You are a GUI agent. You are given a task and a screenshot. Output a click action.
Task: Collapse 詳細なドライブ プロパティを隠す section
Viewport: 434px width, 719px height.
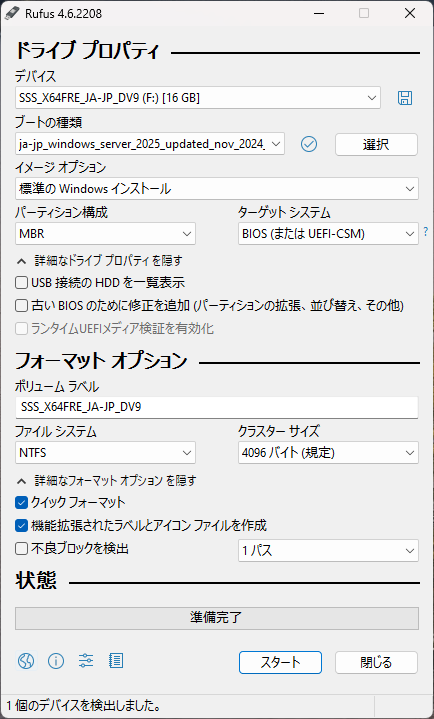pos(100,261)
